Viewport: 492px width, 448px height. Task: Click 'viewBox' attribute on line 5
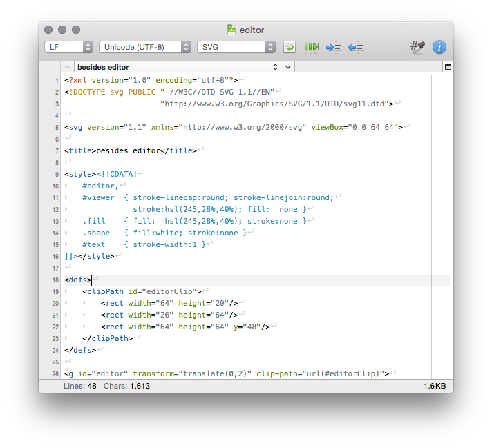327,127
